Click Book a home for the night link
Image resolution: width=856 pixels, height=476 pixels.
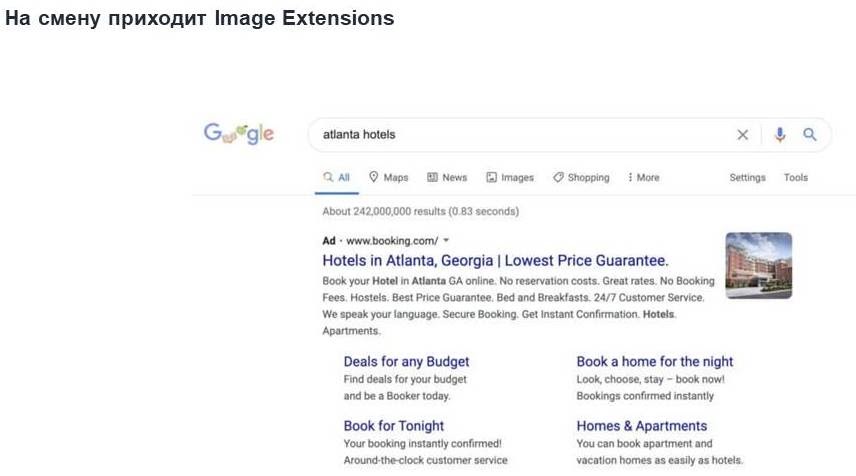point(655,361)
